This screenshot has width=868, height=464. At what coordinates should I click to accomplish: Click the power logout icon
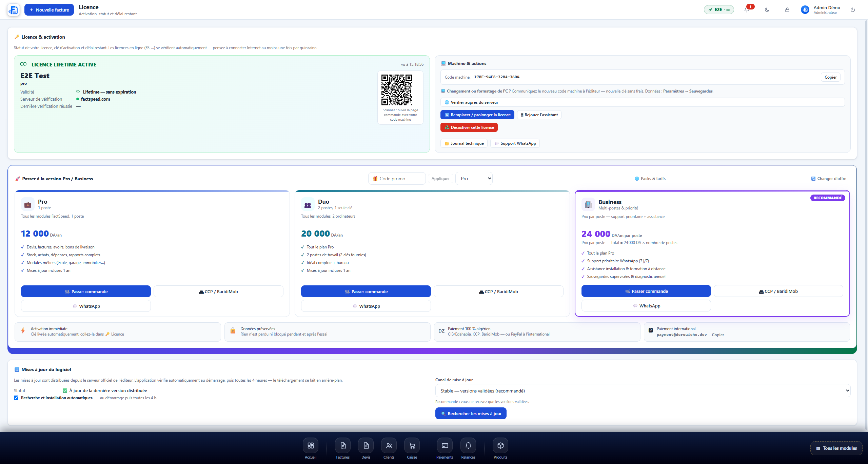click(853, 10)
